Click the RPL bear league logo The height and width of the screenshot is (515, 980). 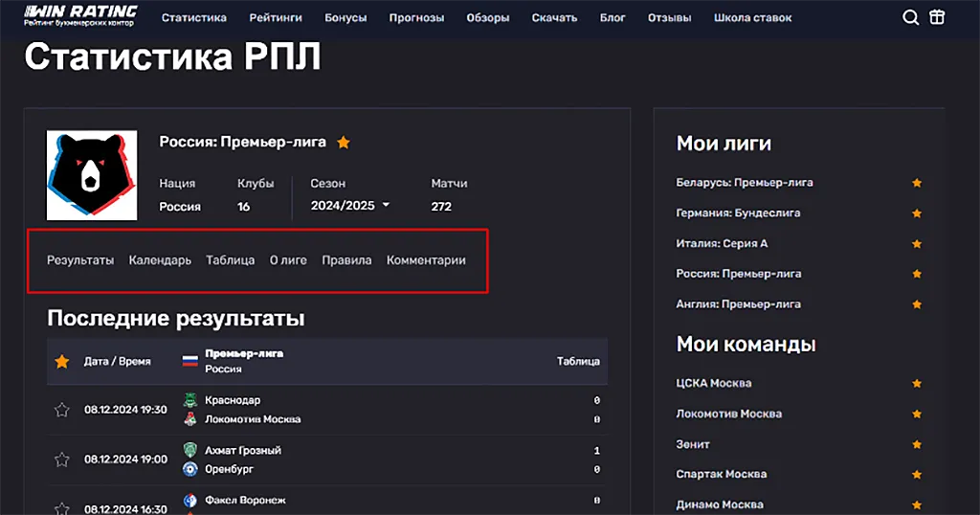[x=92, y=175]
